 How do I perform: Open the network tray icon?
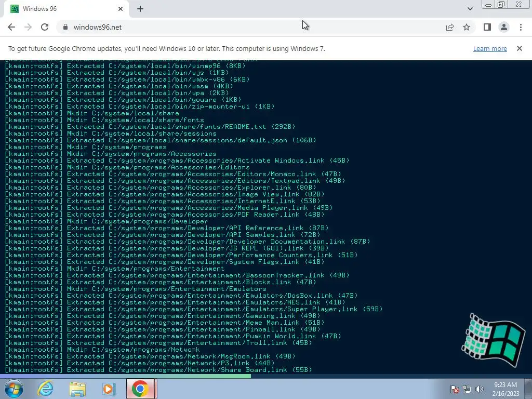click(467, 389)
